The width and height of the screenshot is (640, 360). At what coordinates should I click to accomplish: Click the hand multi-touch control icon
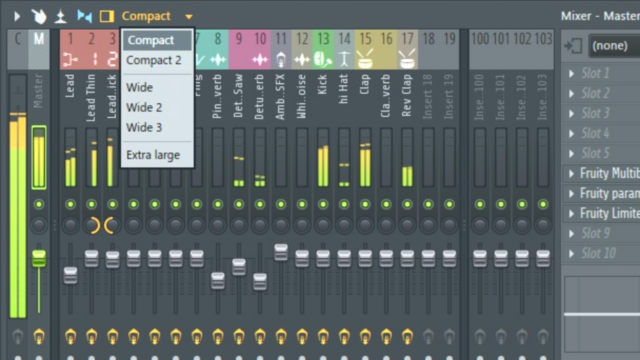(x=39, y=16)
